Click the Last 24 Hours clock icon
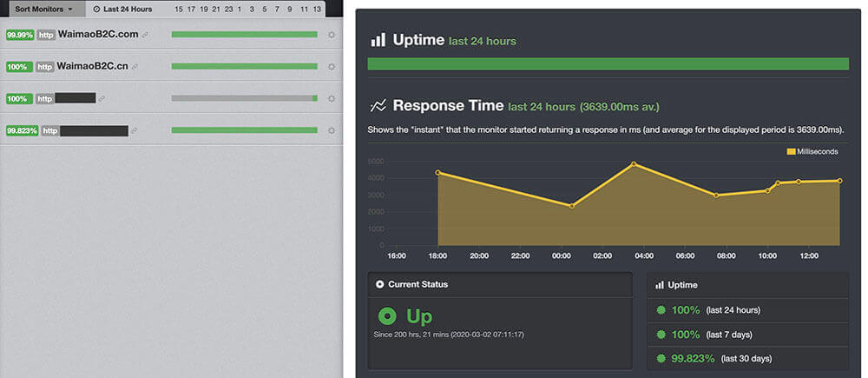This screenshot has height=378, width=868. (x=96, y=10)
